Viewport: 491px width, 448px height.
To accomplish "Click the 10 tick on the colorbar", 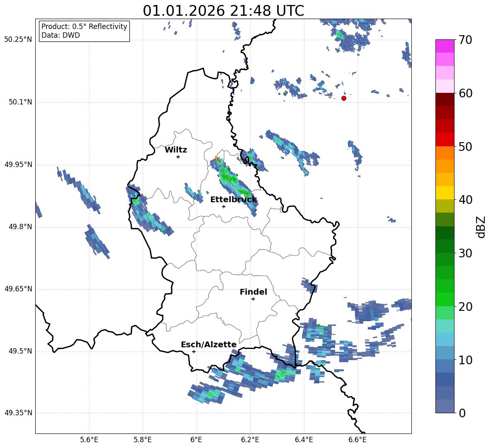I will [x=465, y=360].
